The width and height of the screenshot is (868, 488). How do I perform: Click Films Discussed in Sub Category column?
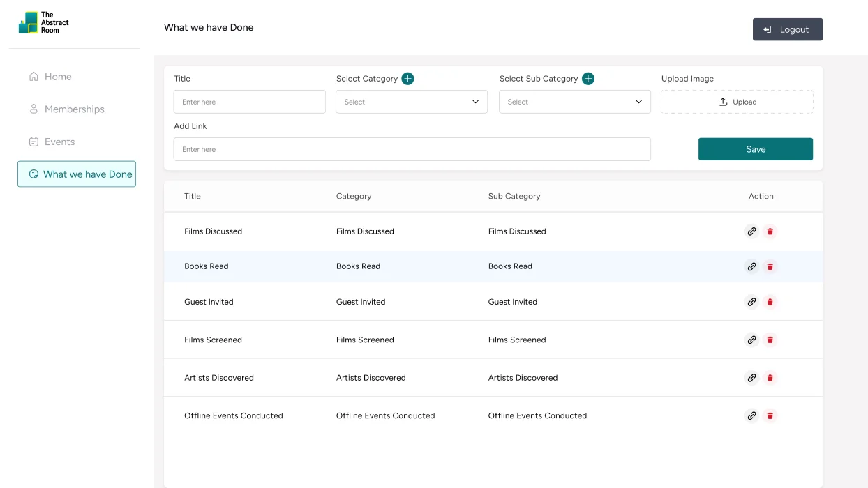517,231
